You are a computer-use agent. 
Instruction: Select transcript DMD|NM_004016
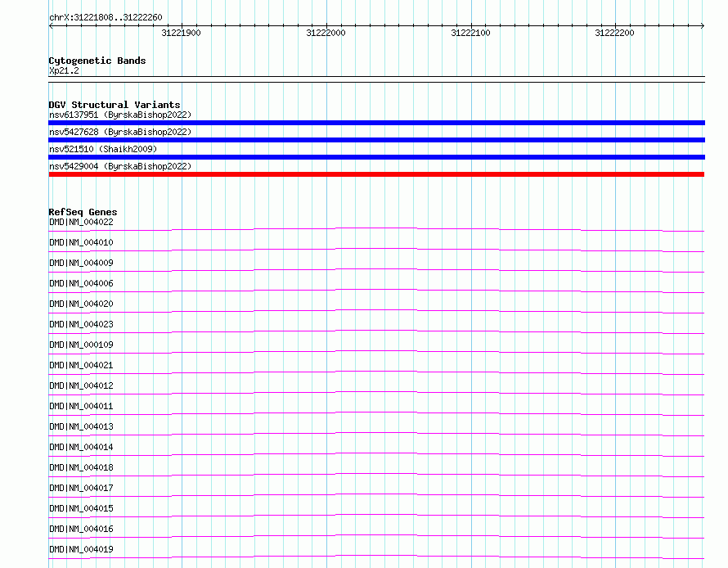[81, 529]
